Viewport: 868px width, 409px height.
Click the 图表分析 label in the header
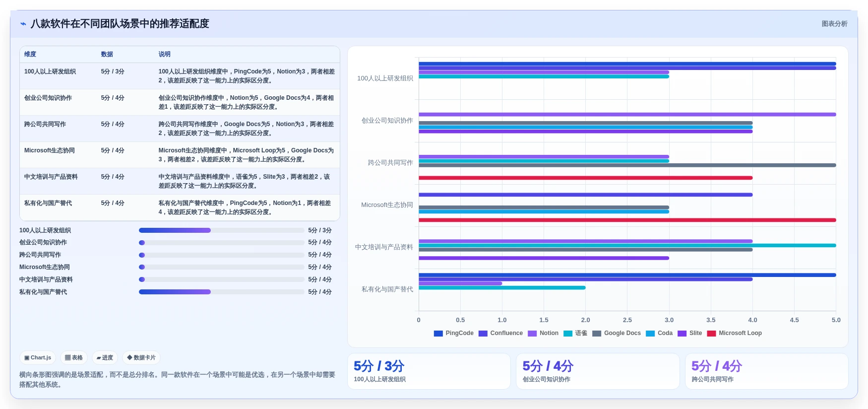tap(834, 24)
